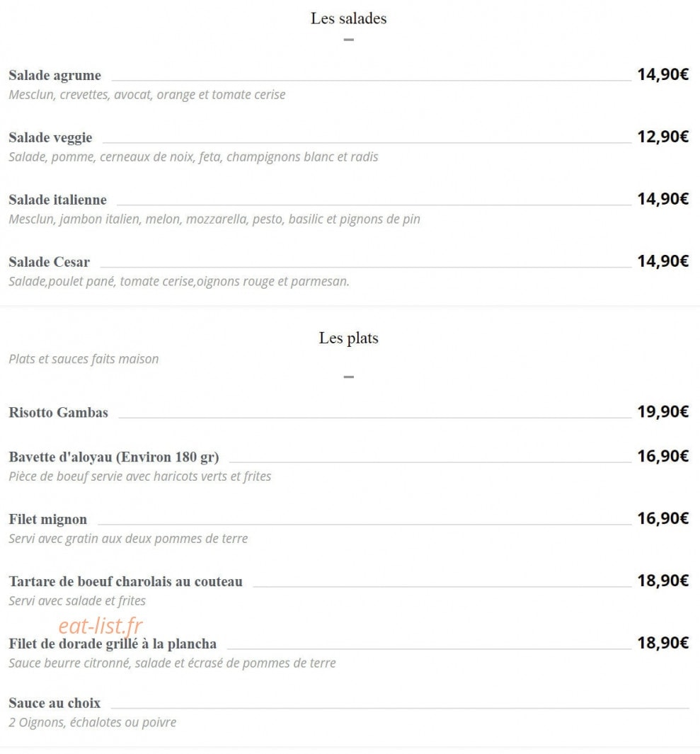The width and height of the screenshot is (700, 754).
Task: Click the 19,90€ Risotto Gambas price
Action: click(663, 411)
